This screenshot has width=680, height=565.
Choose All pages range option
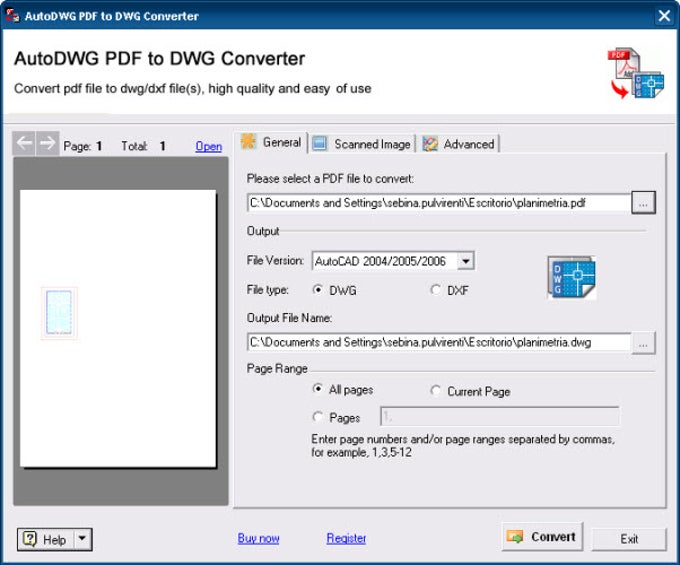pyautogui.click(x=343, y=389)
